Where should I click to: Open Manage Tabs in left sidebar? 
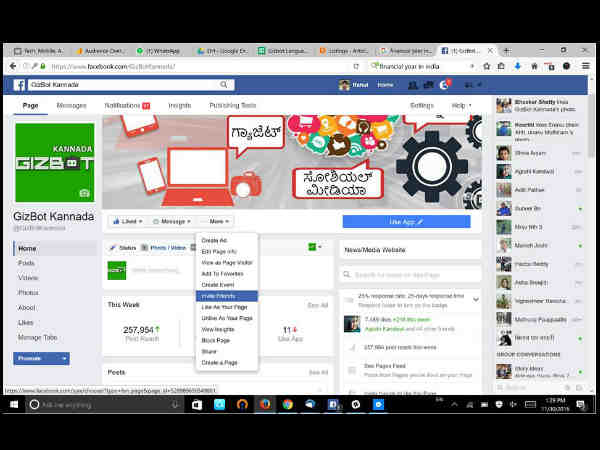(x=38, y=338)
